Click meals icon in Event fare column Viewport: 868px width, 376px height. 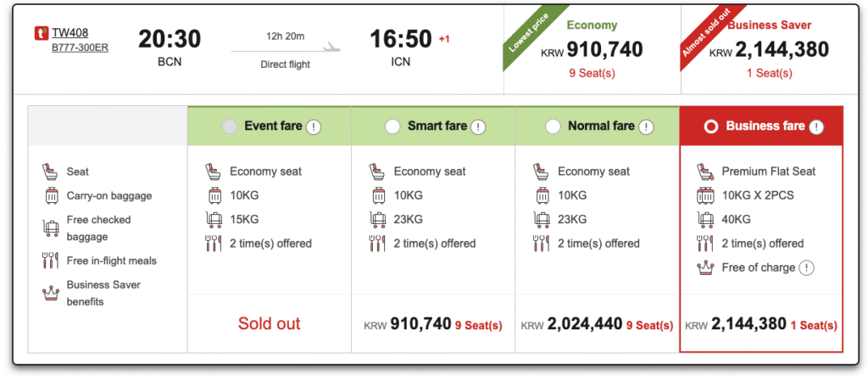(213, 244)
